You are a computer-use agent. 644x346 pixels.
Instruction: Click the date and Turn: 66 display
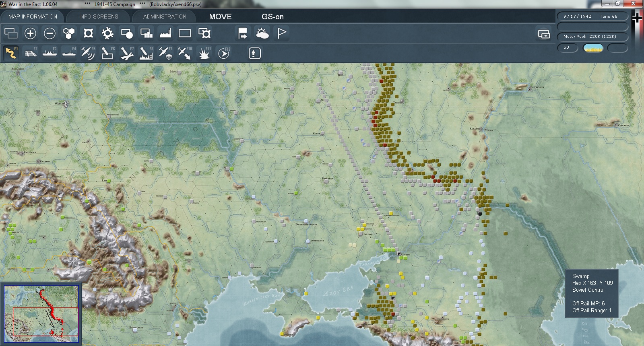click(x=592, y=16)
